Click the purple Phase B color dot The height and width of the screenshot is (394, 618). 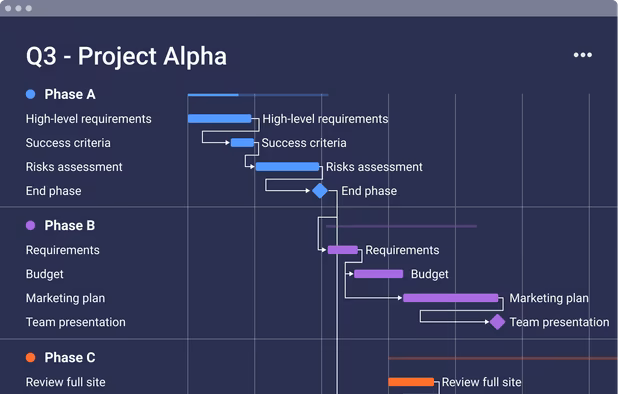pos(30,225)
